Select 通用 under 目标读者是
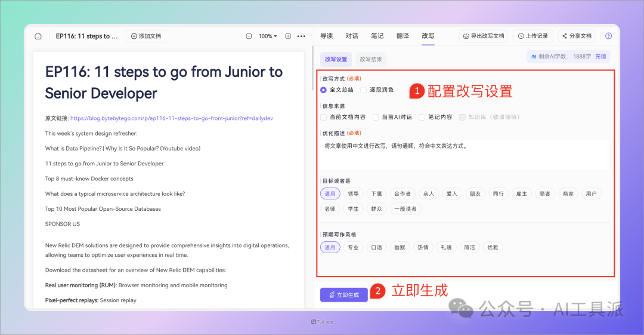 330,194
